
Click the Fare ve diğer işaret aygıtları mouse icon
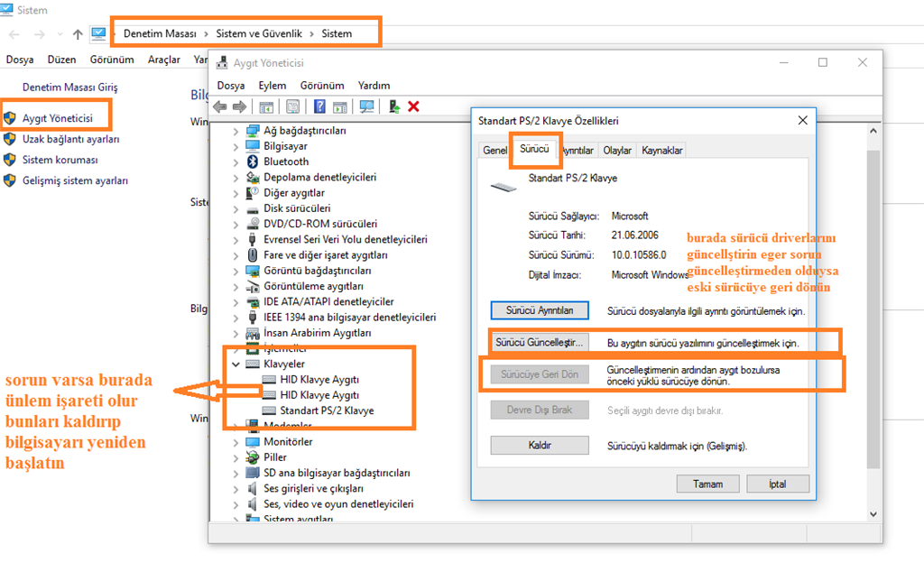tap(253, 255)
